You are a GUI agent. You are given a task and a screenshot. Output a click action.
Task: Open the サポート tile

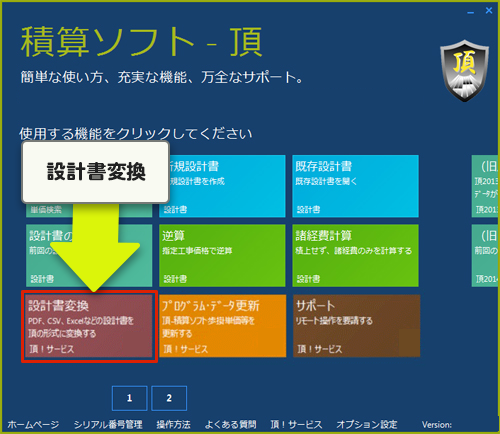tap(356, 326)
